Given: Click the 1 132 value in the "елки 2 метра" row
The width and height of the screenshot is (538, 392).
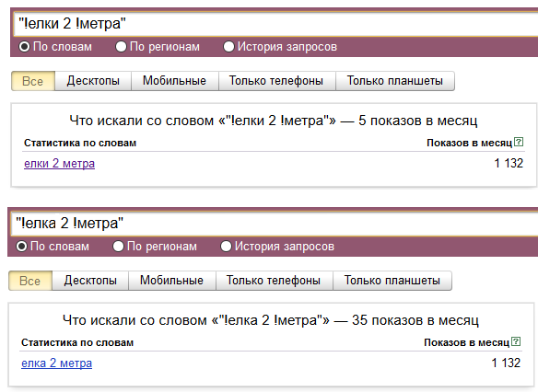Looking at the screenshot, I should 509,164.
